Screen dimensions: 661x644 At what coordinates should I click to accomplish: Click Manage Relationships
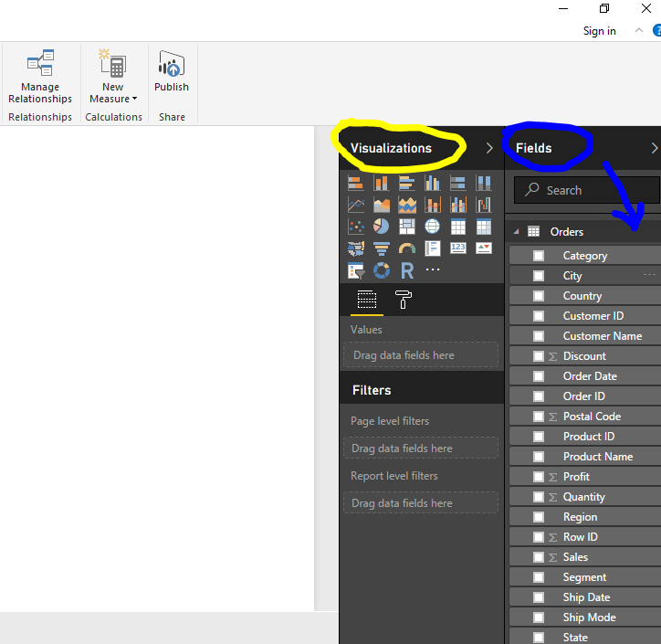(x=40, y=77)
